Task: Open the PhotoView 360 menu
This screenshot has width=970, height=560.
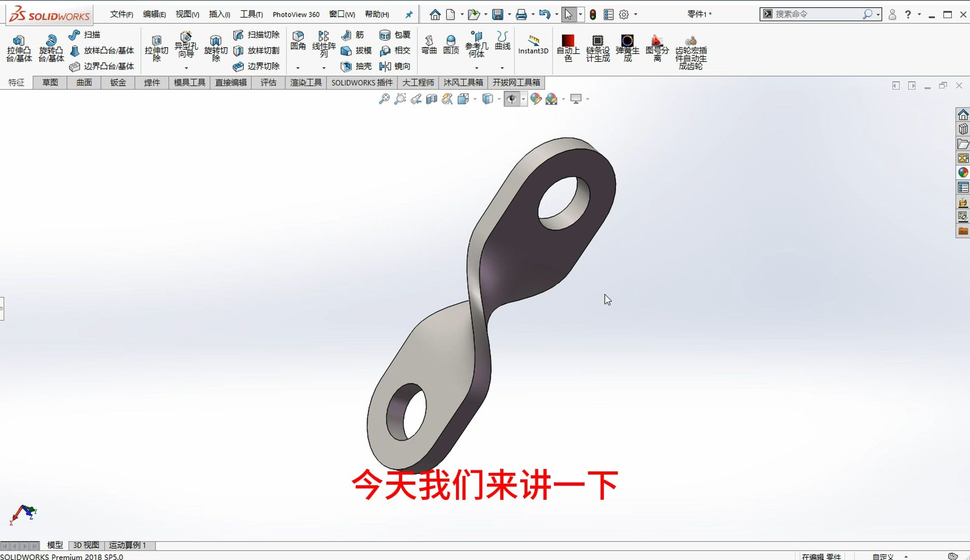Action: pyautogui.click(x=296, y=15)
